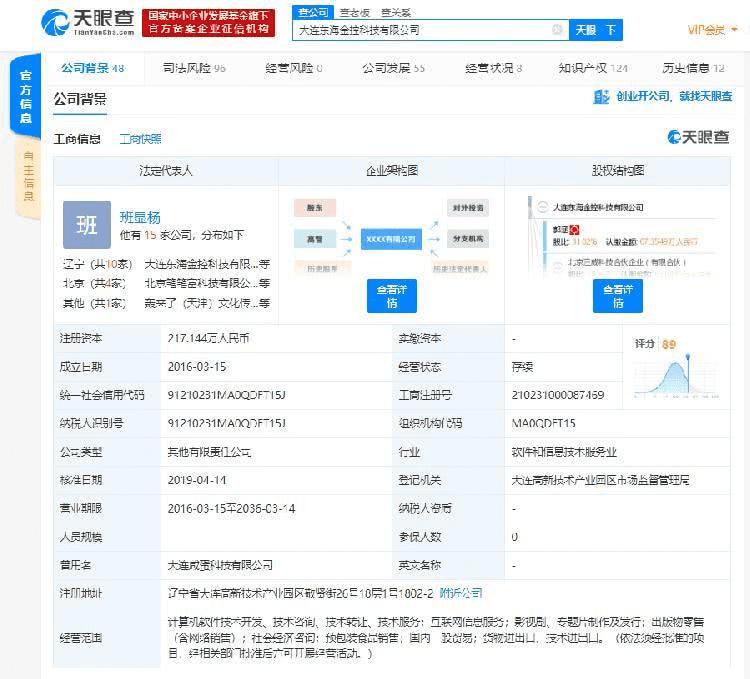Select the 注册地址 address text
The width and height of the screenshot is (750, 679).
300,593
